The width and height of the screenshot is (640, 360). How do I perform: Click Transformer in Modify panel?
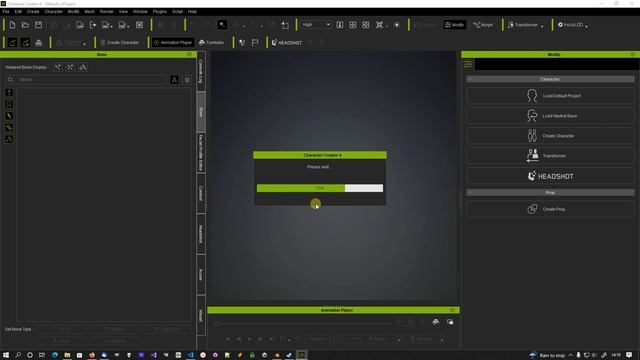click(x=551, y=156)
